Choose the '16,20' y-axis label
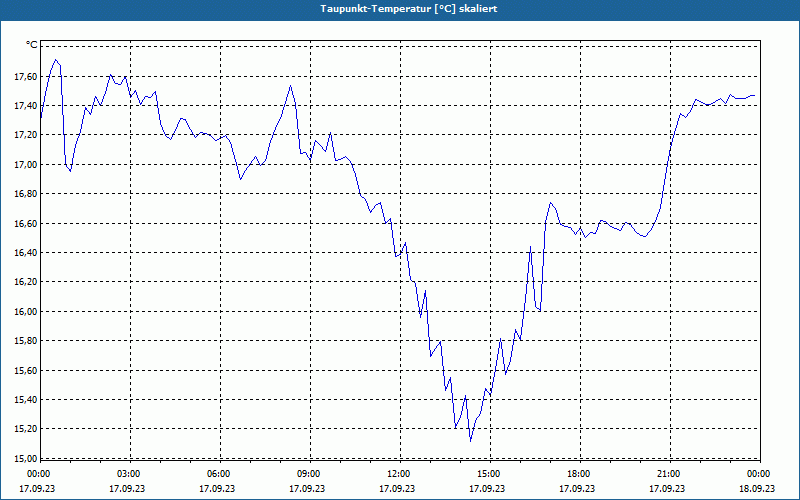Viewport: 800px width, 500px height. click(26, 282)
